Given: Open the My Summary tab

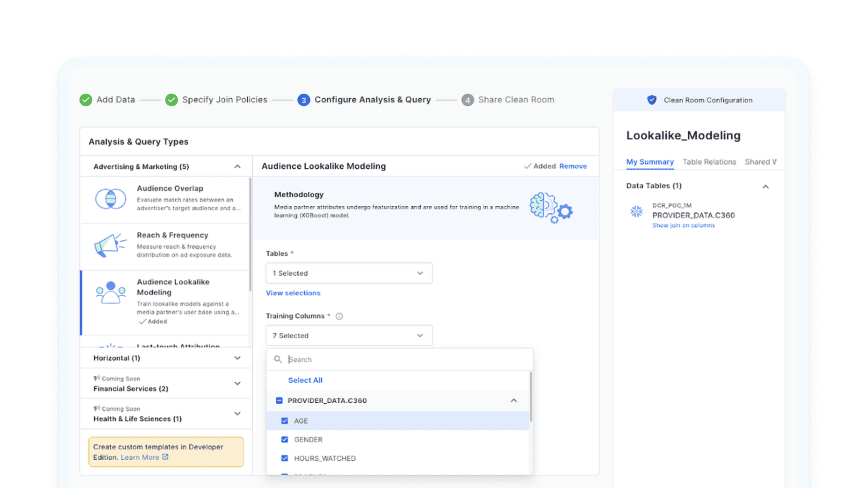Looking at the screenshot, I should 650,162.
